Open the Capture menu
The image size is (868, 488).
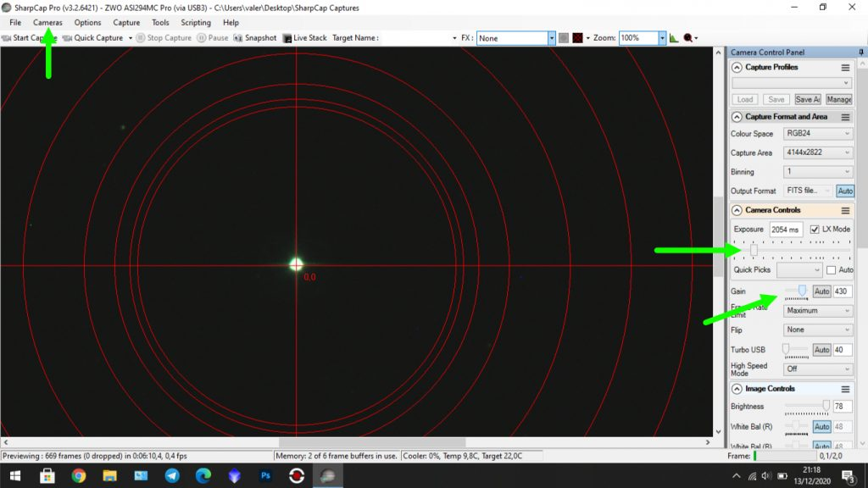pos(126,23)
